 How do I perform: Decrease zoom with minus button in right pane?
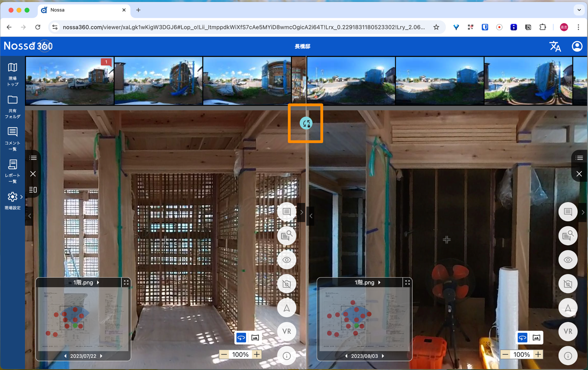tap(505, 354)
